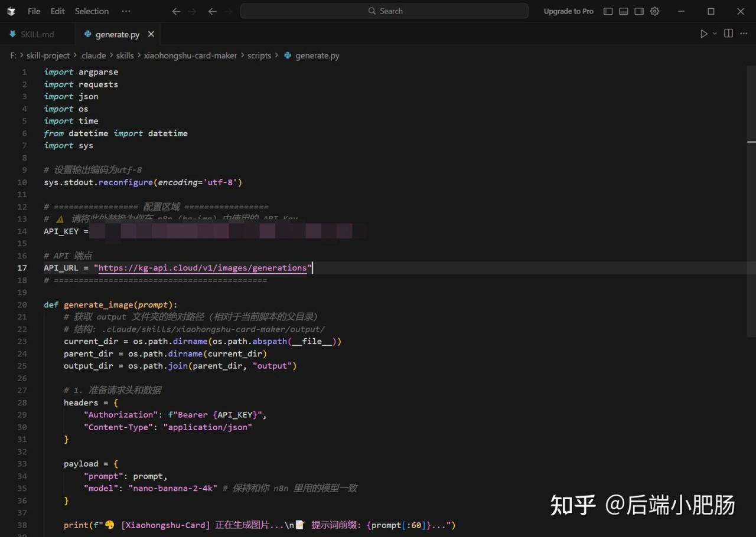Open the Selection menu
The width and height of the screenshot is (756, 537).
[x=92, y=11]
